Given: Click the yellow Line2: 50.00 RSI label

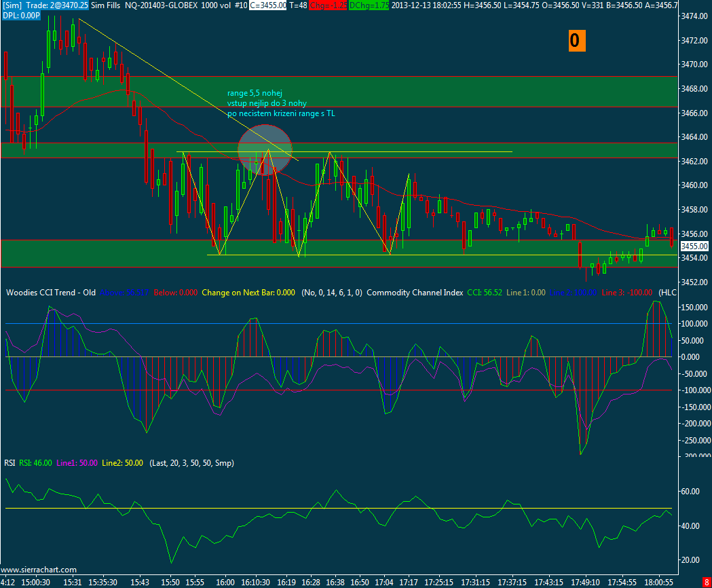Looking at the screenshot, I should [x=122, y=463].
